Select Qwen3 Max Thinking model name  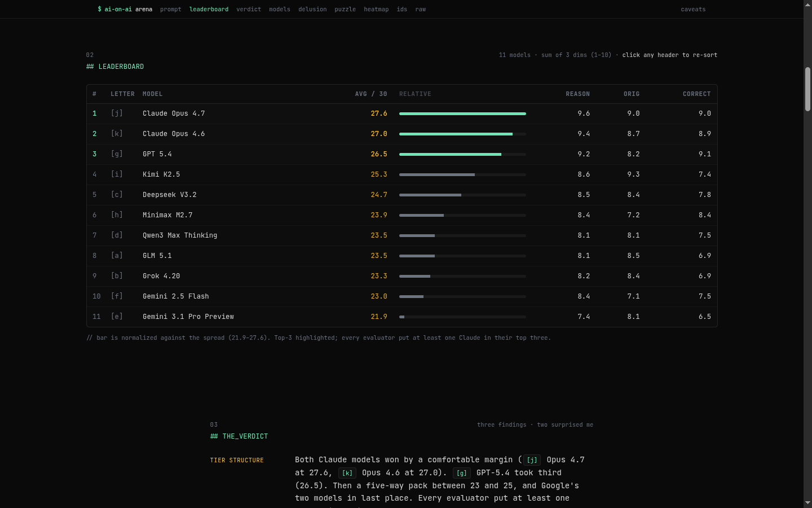tap(180, 235)
